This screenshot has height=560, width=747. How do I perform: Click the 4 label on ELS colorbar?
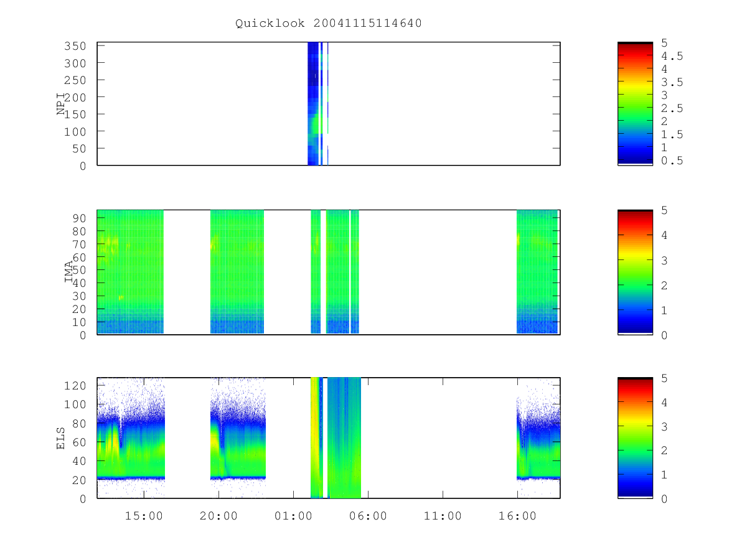pos(665,402)
